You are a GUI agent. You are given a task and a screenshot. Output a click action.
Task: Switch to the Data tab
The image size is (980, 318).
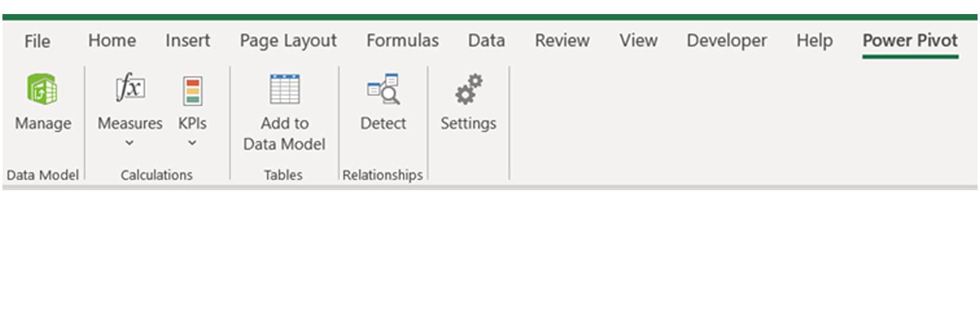pyautogui.click(x=486, y=40)
